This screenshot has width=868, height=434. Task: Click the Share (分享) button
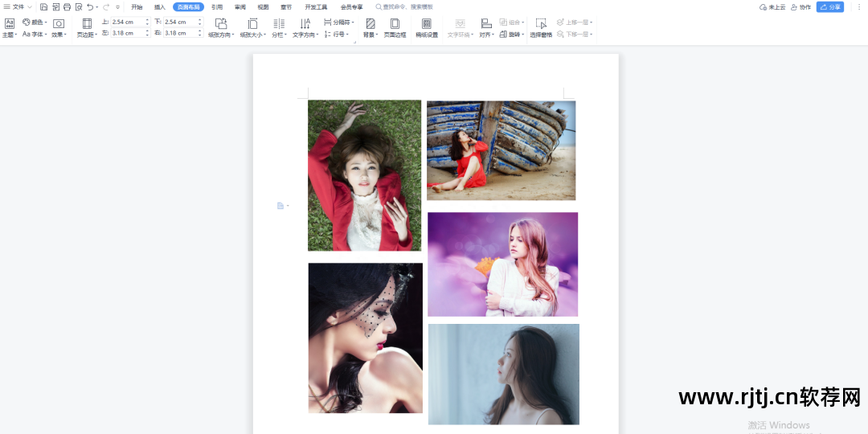tap(830, 7)
